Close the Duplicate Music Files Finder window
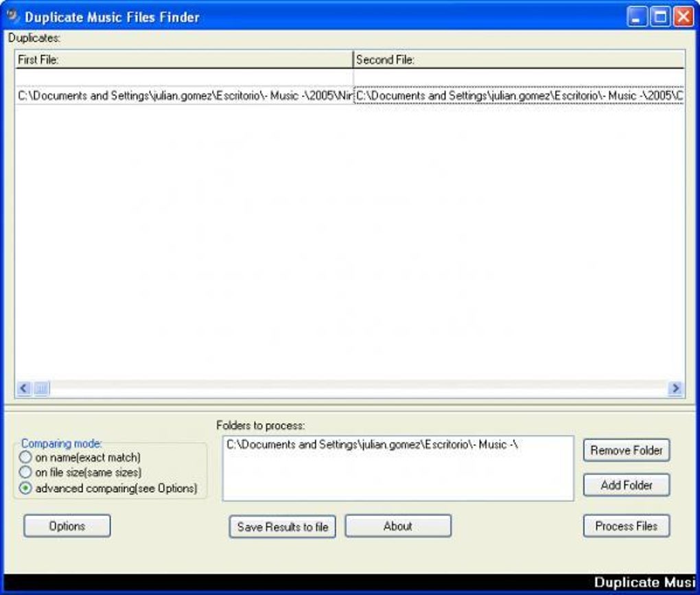700x595 pixels. (x=683, y=17)
